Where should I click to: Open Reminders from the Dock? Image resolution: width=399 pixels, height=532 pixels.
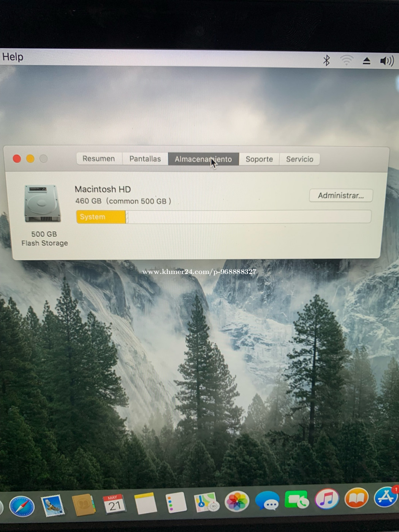click(176, 502)
